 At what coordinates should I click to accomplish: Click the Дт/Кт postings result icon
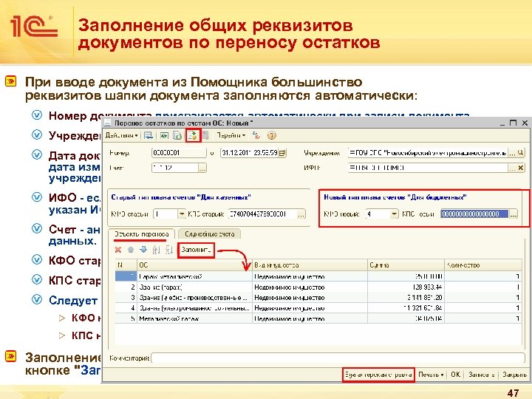point(257,136)
